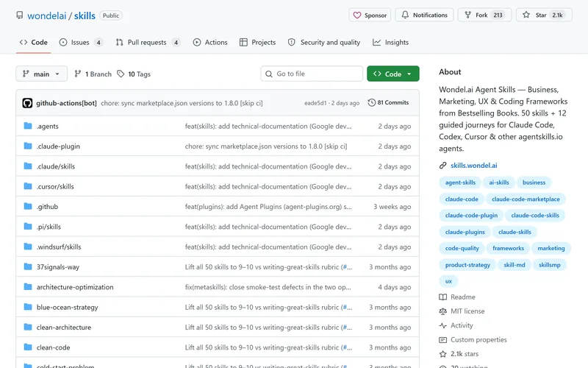Click the note icon beside Custom properties
Image resolution: width=588 pixels, height=368 pixels.
click(443, 340)
